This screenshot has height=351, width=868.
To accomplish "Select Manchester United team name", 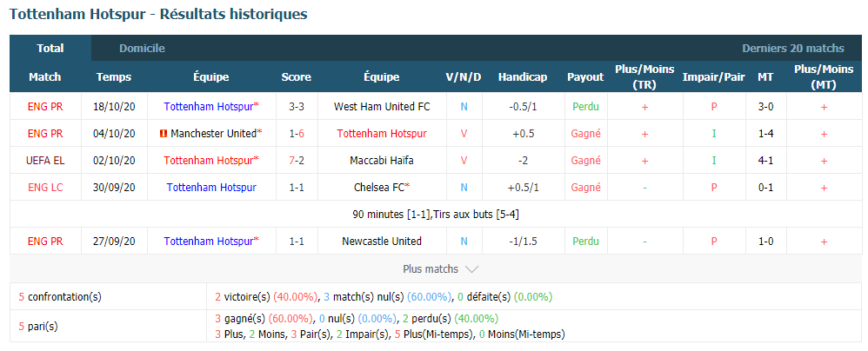I will tap(214, 134).
